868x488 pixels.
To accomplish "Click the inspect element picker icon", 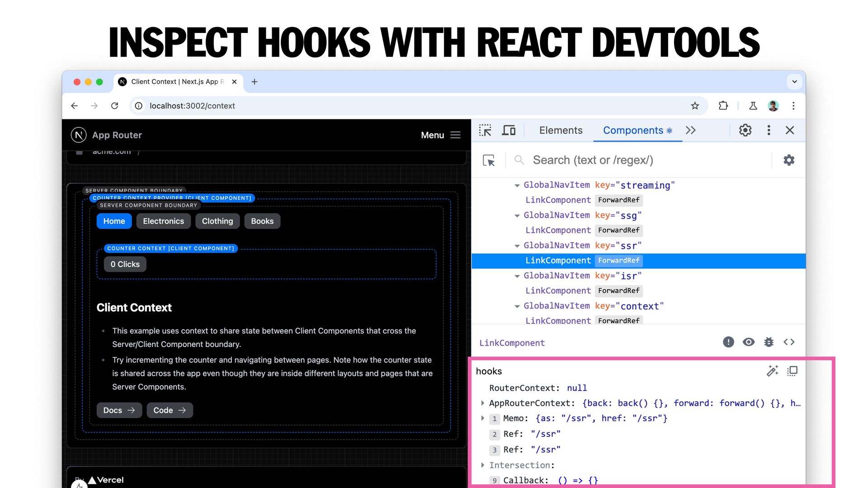I will coord(485,131).
